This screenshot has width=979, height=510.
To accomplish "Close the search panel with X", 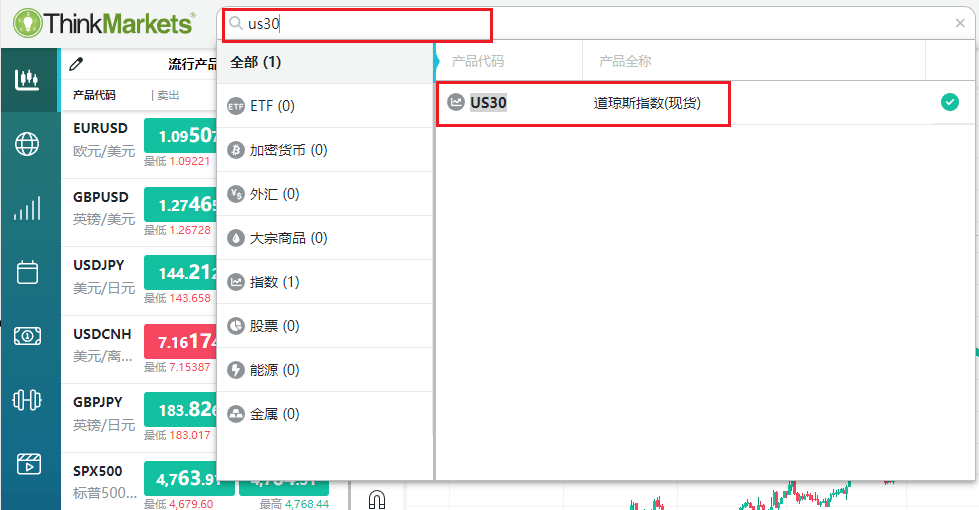I will (960, 24).
